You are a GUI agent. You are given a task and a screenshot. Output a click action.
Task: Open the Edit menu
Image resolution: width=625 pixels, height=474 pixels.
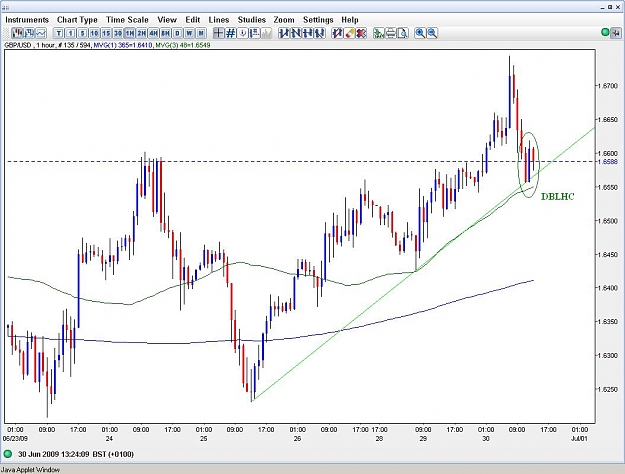click(x=193, y=20)
